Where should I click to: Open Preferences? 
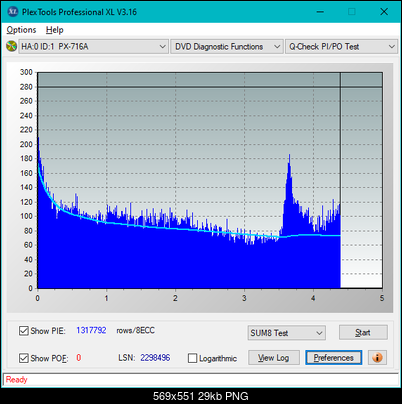tap(333, 358)
